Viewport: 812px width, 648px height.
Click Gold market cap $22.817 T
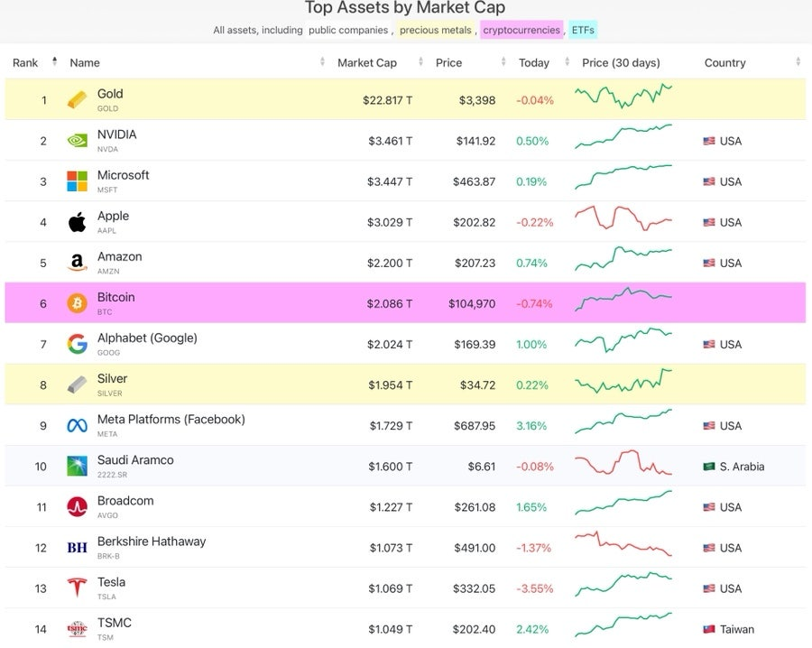pyautogui.click(x=387, y=100)
